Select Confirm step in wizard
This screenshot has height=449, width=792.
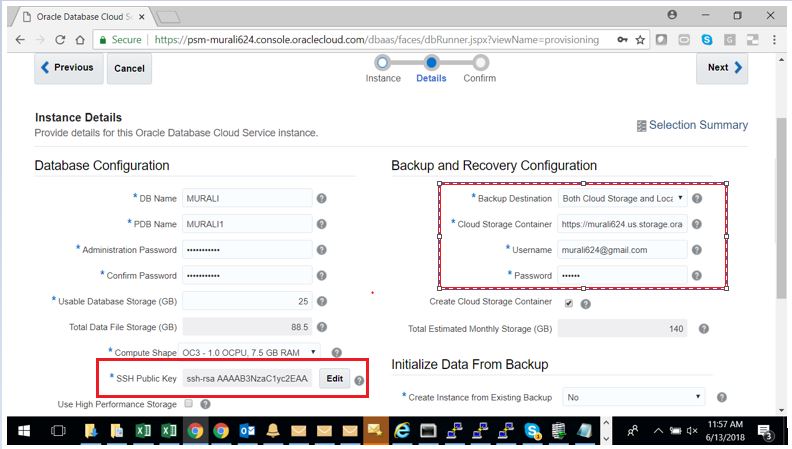click(x=479, y=62)
